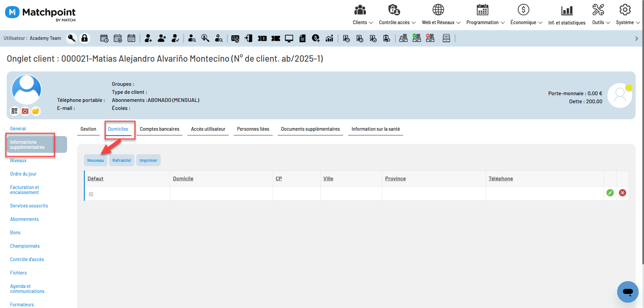644x308 pixels.
Task: Click the key icon beside Academy Team
Action: point(71,38)
